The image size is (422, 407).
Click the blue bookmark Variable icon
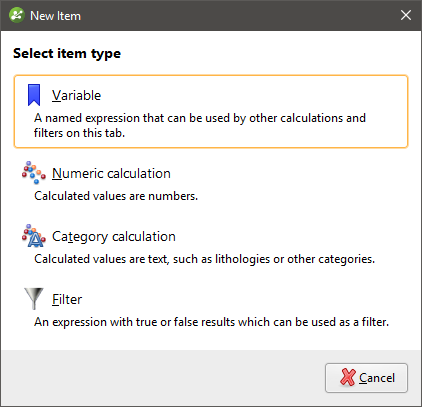tap(34, 95)
